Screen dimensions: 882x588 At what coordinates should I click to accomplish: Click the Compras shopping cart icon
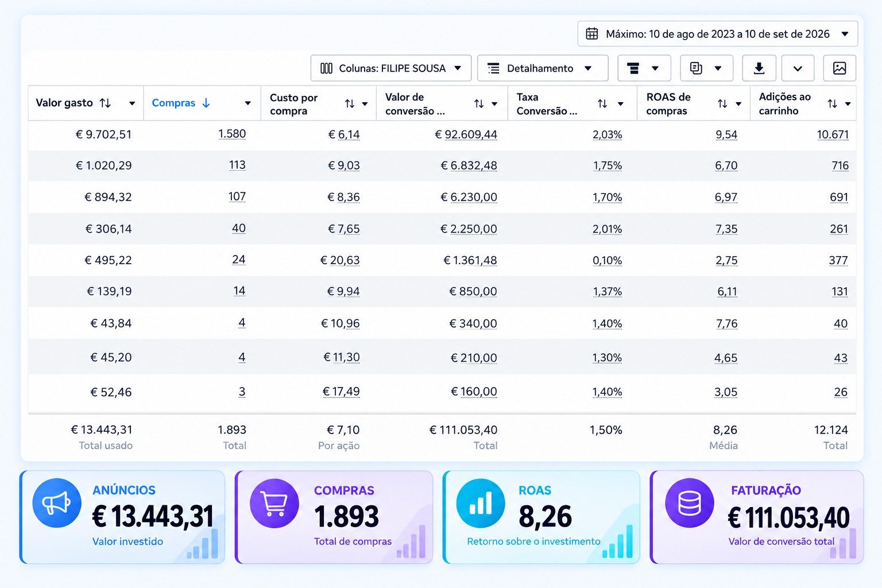274,503
